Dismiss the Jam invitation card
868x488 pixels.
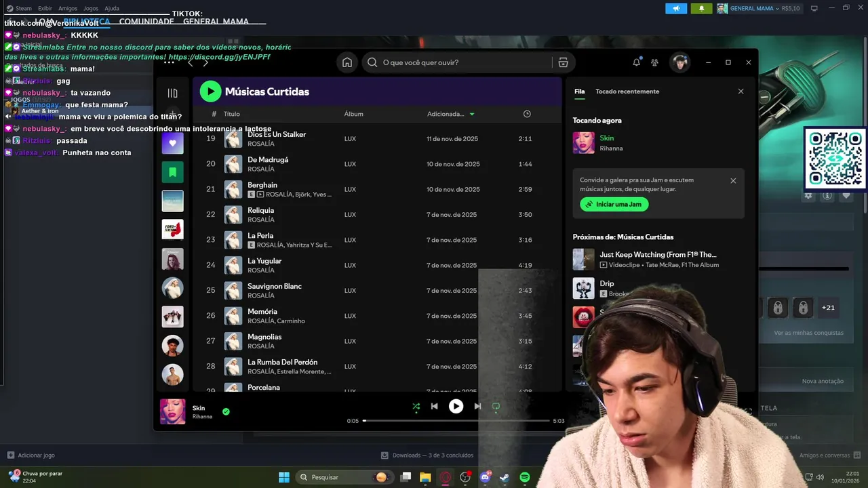(x=733, y=181)
